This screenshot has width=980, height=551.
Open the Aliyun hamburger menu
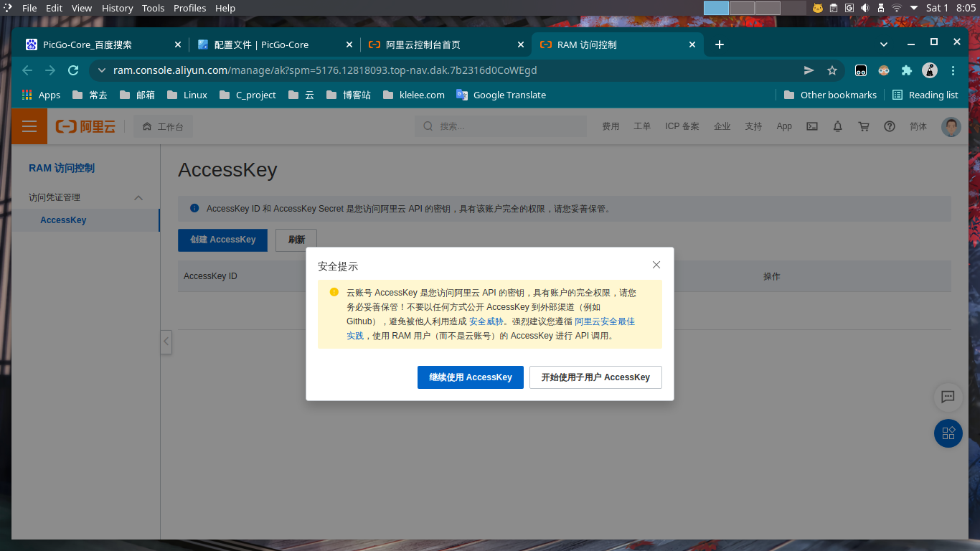coord(29,126)
